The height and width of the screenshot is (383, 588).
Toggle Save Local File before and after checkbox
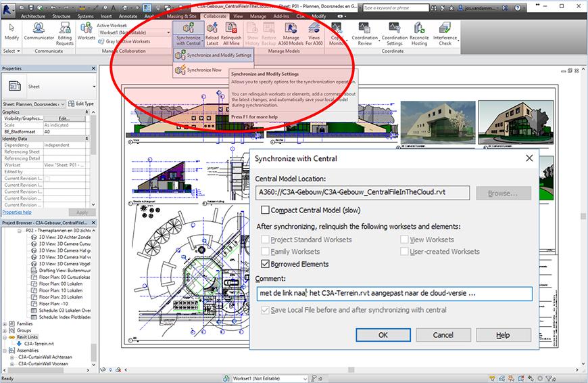tap(265, 310)
